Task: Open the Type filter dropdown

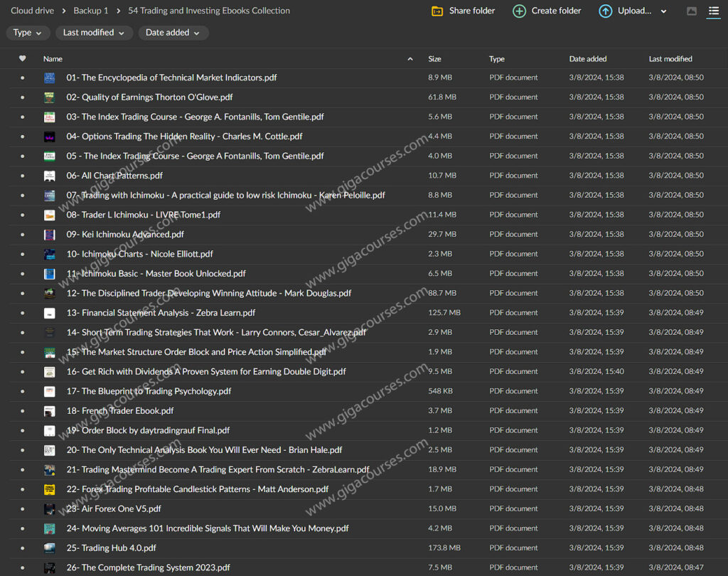Action: [27, 33]
